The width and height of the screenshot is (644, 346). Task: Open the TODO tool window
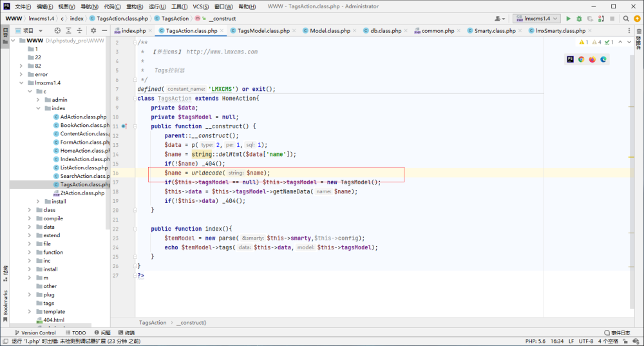[75, 333]
